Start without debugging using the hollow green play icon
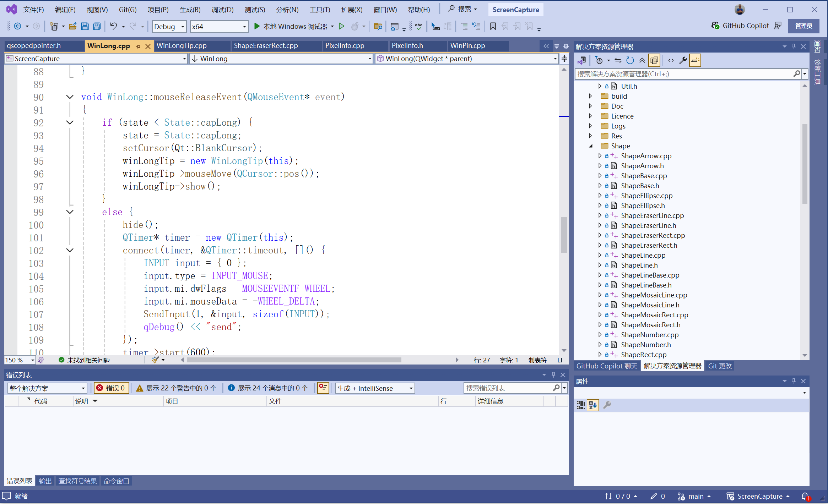 [341, 26]
